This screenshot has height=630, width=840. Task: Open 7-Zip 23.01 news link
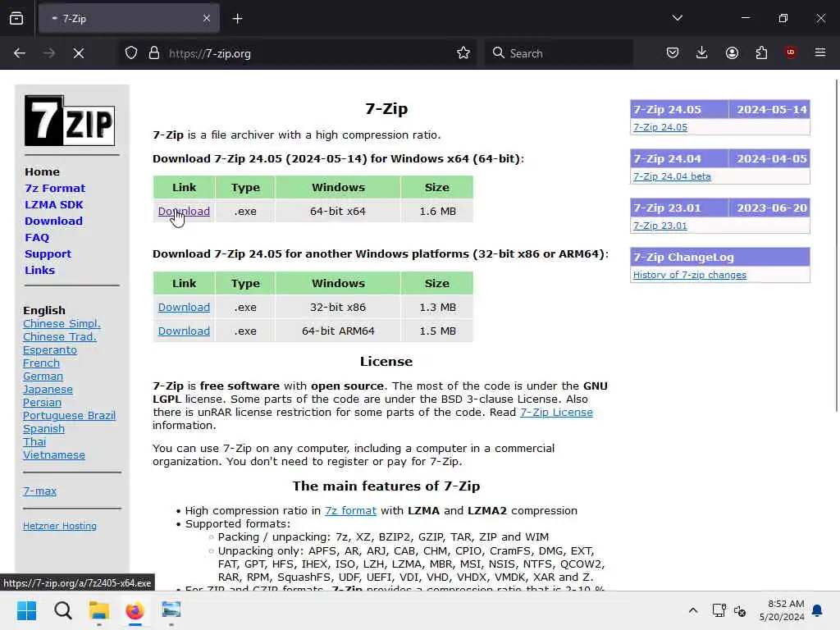[660, 226]
